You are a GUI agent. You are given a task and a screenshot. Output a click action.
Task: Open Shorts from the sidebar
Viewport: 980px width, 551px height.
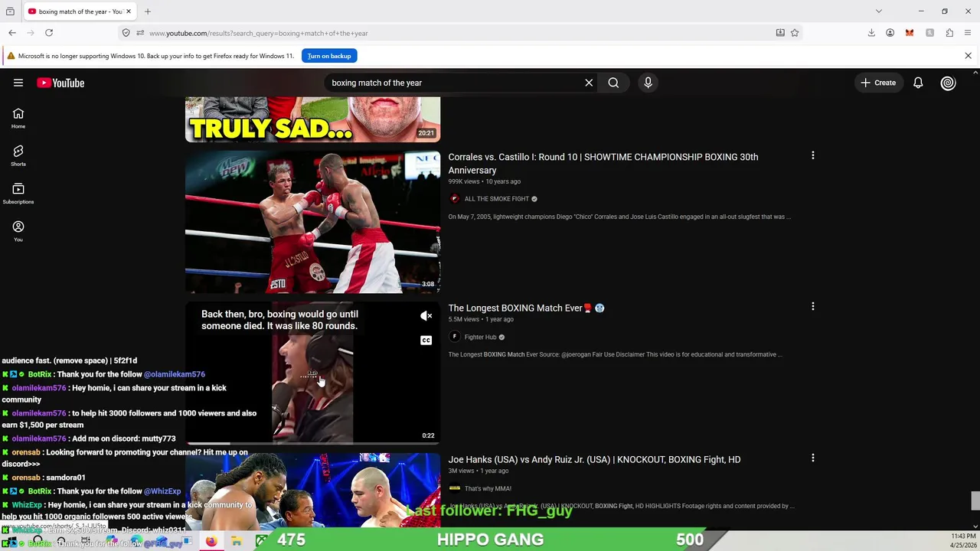(18, 156)
